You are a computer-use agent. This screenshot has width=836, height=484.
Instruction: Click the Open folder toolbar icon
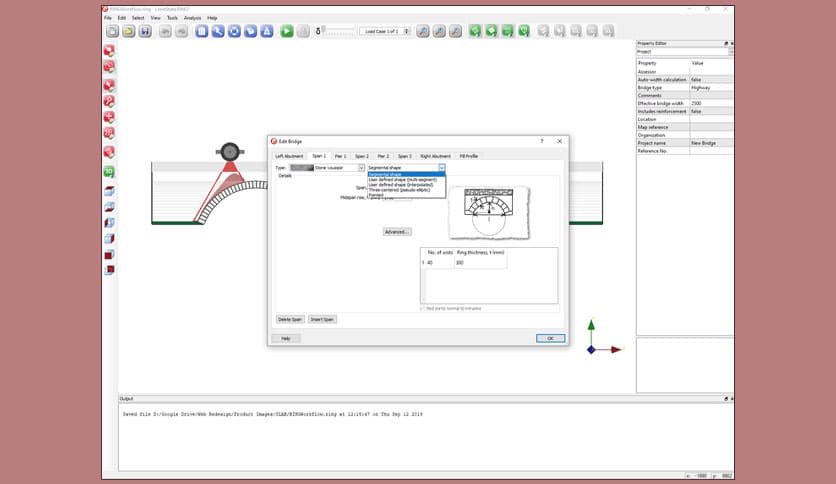pyautogui.click(x=129, y=31)
